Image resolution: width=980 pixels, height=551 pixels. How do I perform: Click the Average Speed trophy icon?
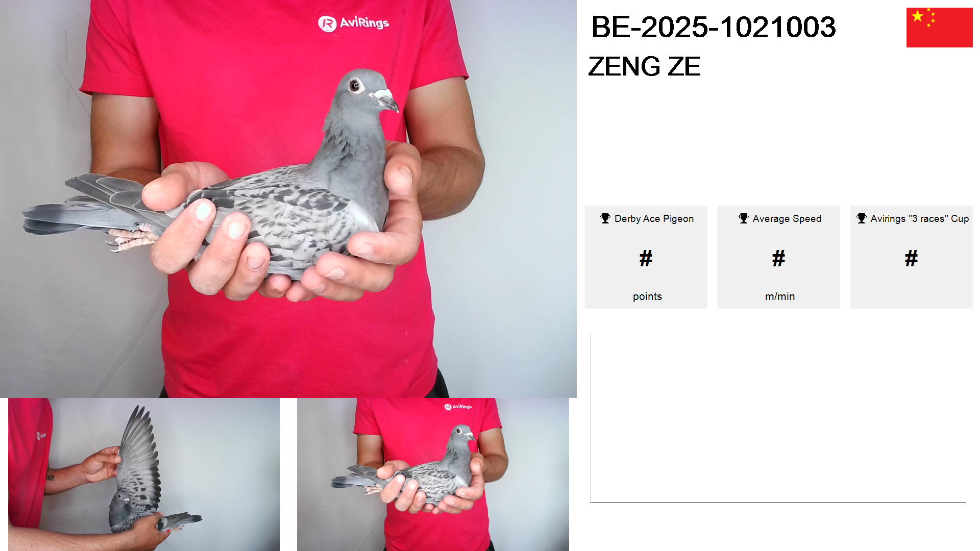tap(744, 218)
